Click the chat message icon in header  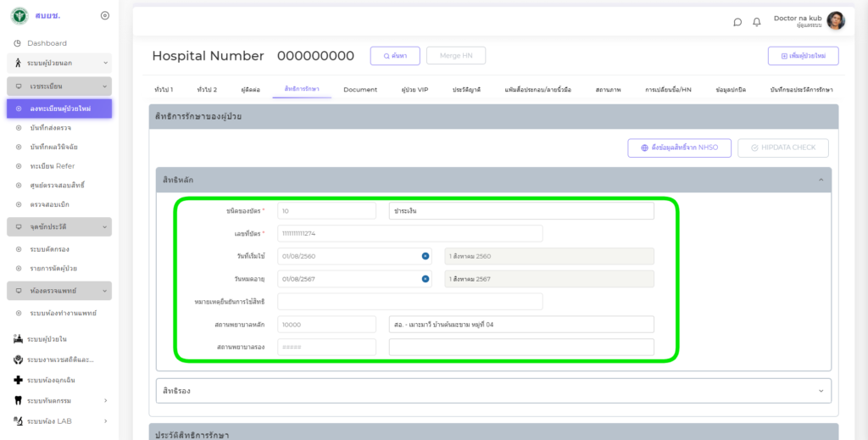coord(737,22)
